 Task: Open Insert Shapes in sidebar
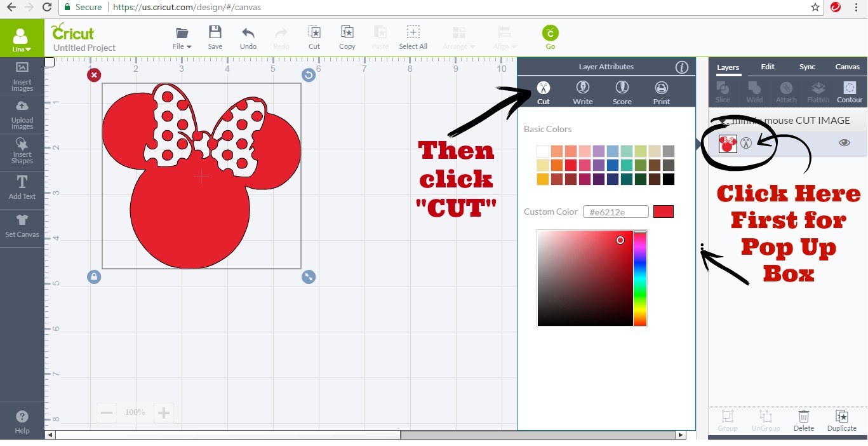pyautogui.click(x=22, y=152)
